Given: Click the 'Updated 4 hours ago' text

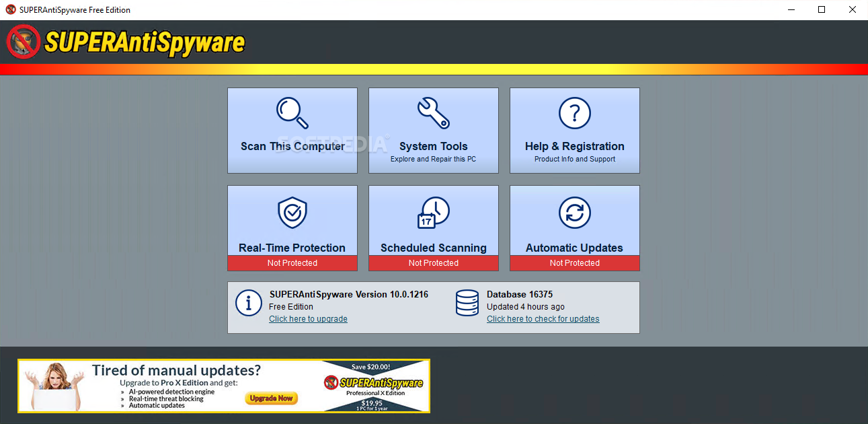Looking at the screenshot, I should pyautogui.click(x=526, y=307).
